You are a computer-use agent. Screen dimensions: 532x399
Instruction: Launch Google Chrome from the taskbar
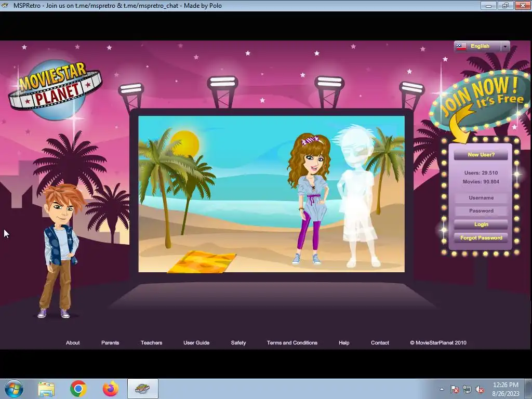click(x=78, y=389)
